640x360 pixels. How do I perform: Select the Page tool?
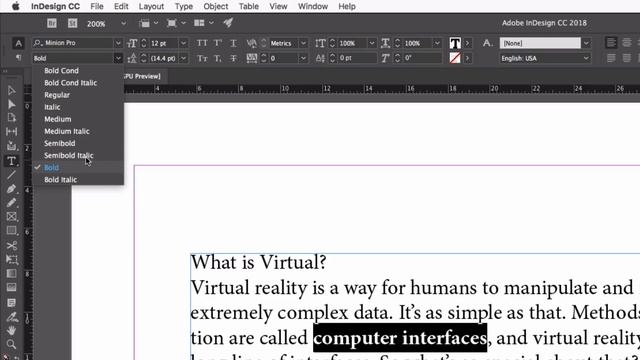(11, 118)
